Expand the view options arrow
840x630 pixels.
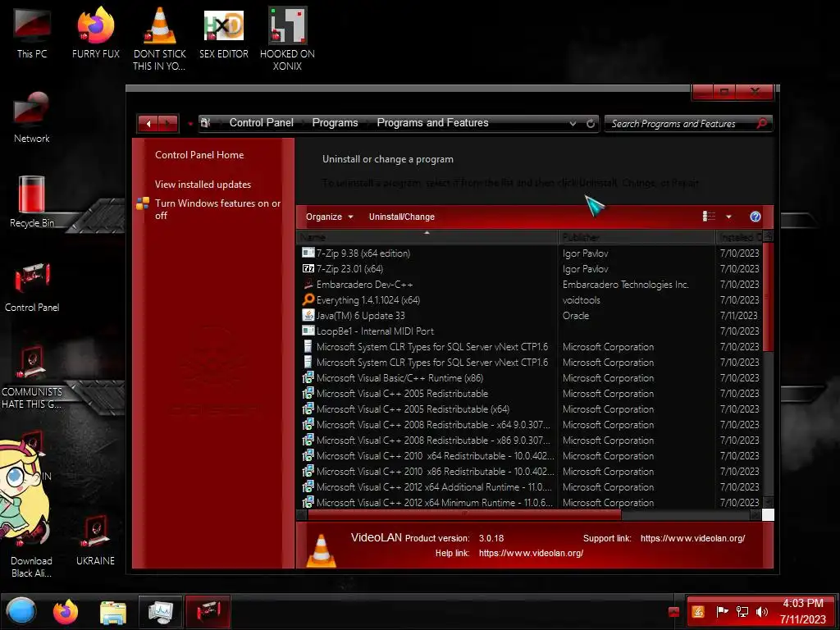click(x=728, y=217)
